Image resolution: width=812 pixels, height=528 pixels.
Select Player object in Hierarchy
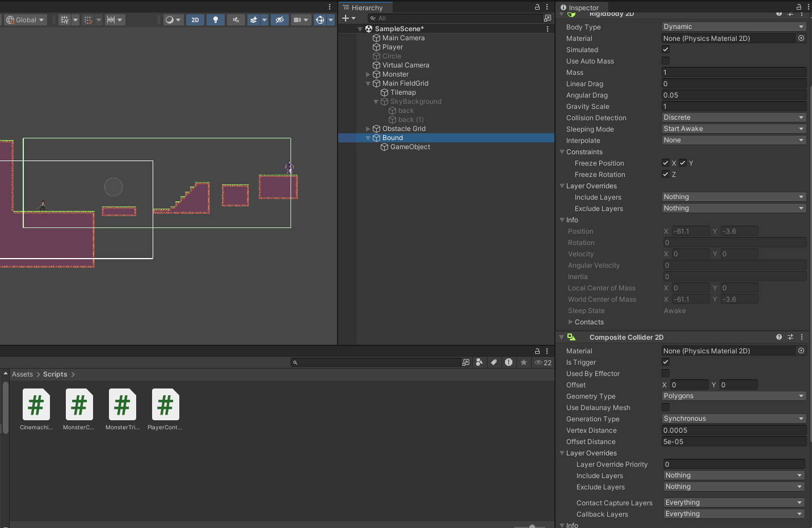click(393, 47)
